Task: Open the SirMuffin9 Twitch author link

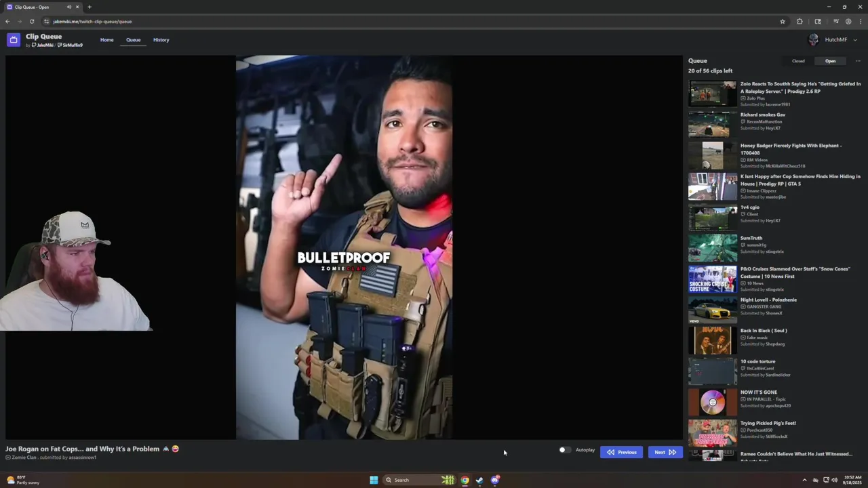Action: [x=71, y=45]
